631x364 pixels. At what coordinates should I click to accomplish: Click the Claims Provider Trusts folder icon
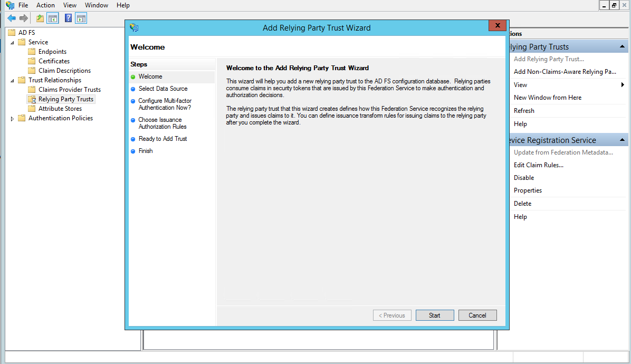click(x=32, y=90)
